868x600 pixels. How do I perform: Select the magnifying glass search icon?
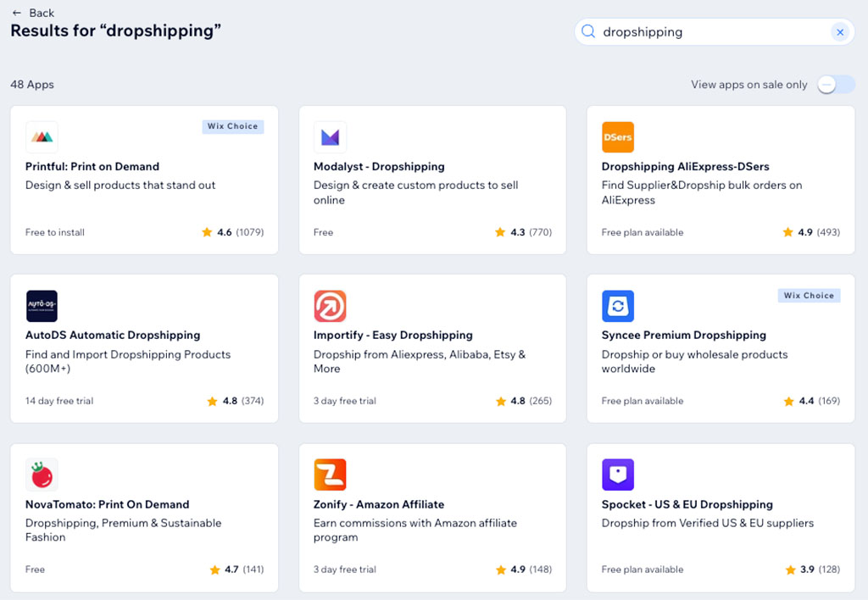(588, 31)
